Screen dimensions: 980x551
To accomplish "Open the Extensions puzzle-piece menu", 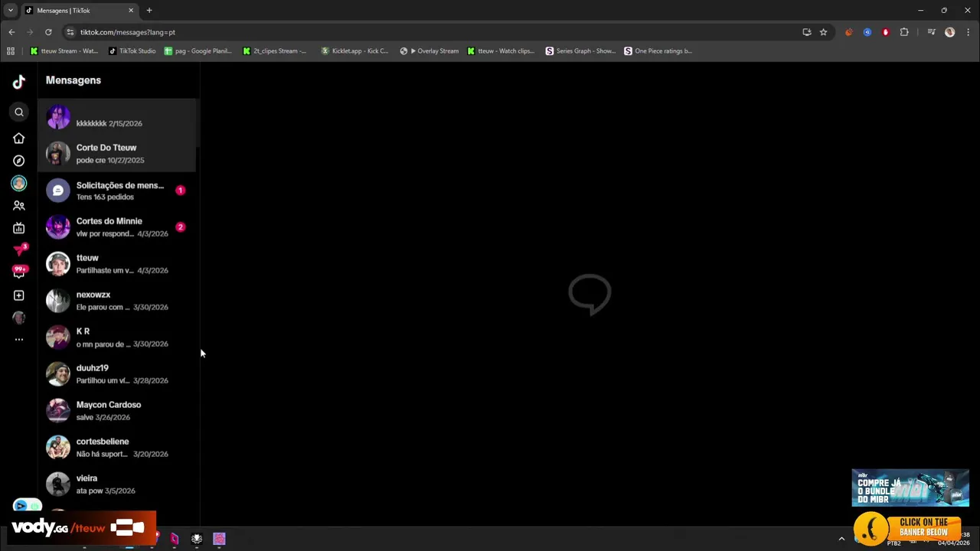I will click(x=904, y=32).
